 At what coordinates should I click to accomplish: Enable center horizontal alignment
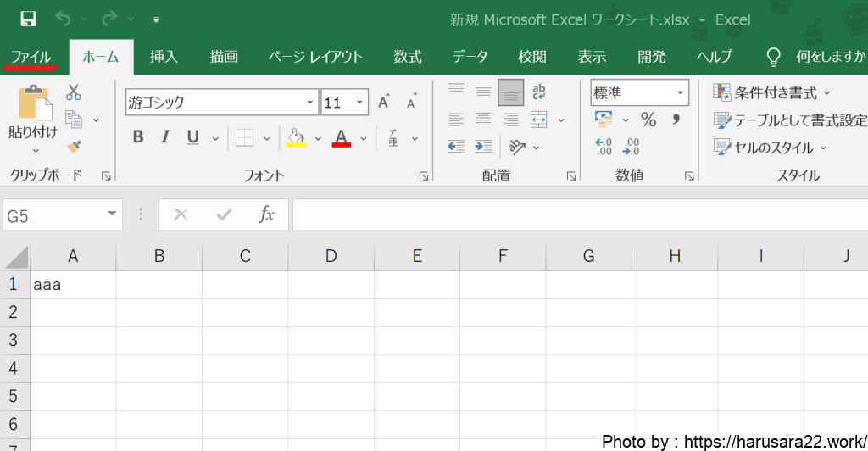pyautogui.click(x=483, y=120)
